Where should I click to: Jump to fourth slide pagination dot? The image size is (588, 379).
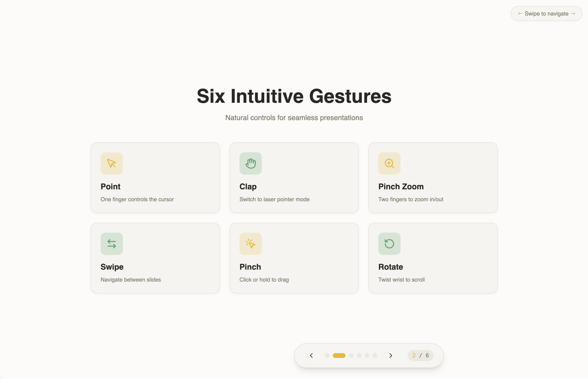(x=359, y=355)
